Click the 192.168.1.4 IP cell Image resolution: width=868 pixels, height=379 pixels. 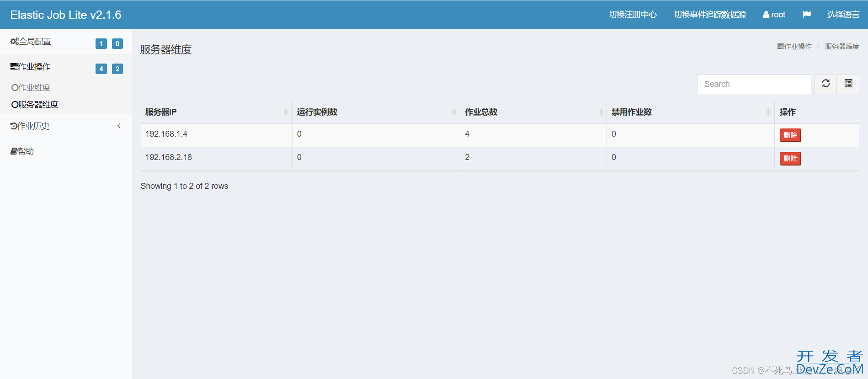(x=216, y=134)
